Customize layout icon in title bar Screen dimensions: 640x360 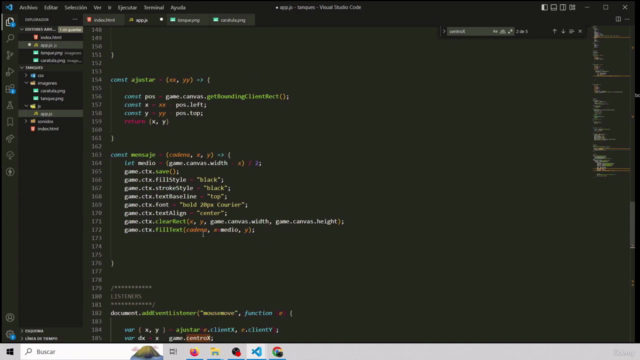[x=572, y=7]
